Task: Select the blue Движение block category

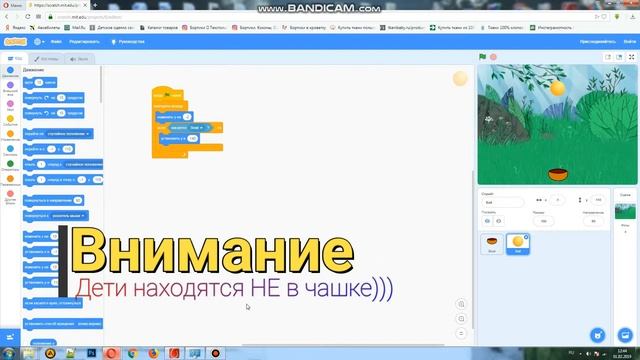Action: click(10, 72)
